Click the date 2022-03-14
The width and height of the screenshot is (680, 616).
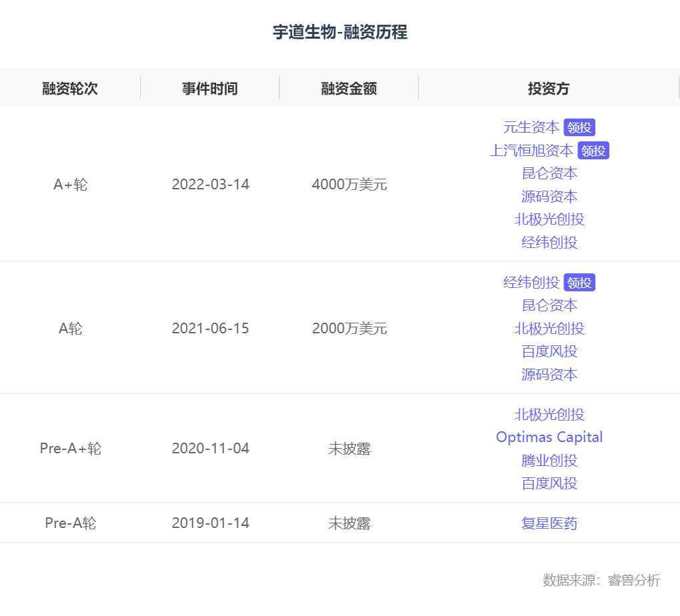[210, 185]
